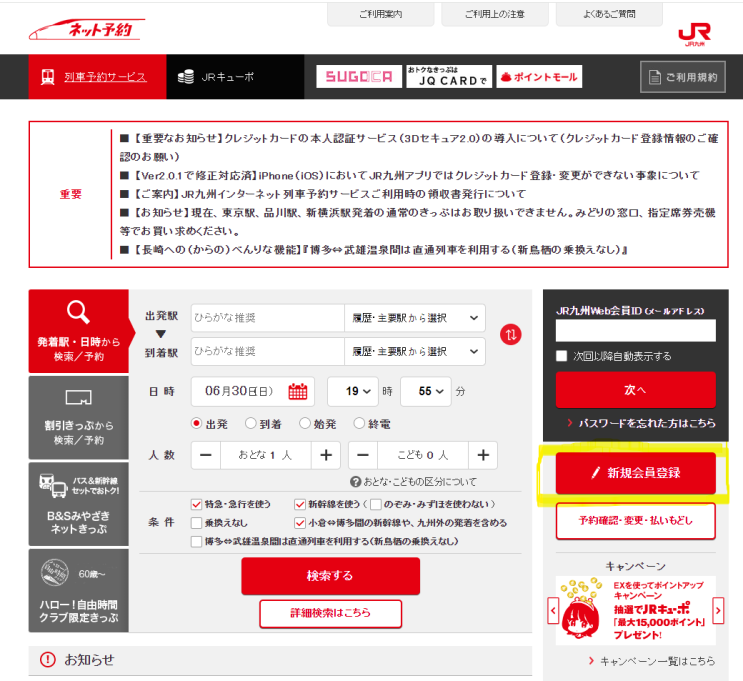Viewport: 743px width, 681px height.
Task: Show previous campaign banner
Action: tap(553, 611)
